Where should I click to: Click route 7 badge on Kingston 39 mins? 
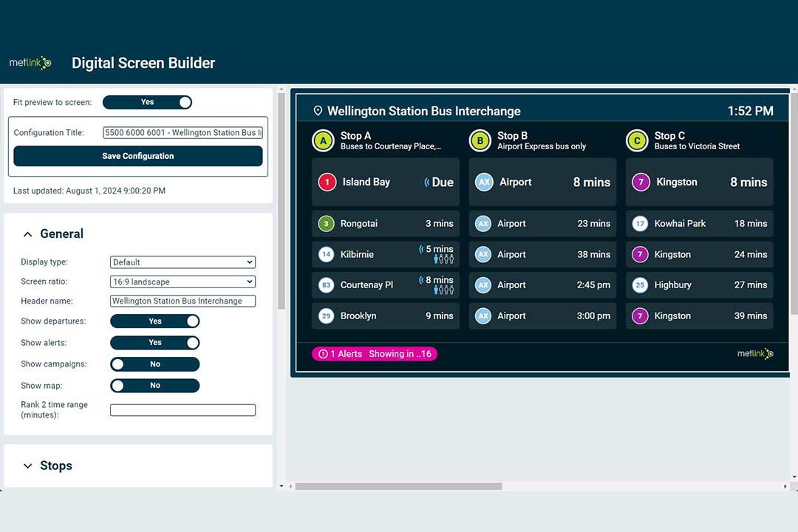pos(640,316)
